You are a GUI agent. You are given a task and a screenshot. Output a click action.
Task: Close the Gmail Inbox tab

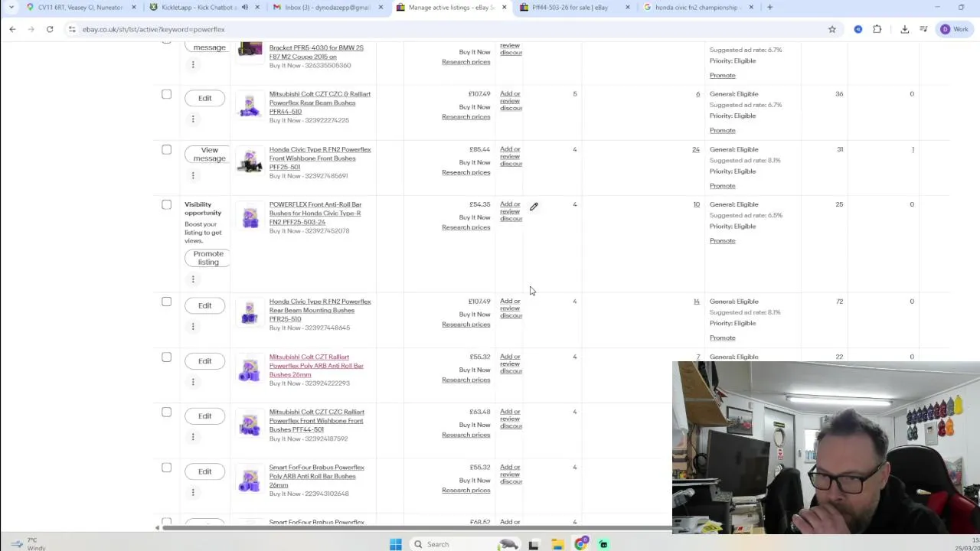[x=381, y=7]
